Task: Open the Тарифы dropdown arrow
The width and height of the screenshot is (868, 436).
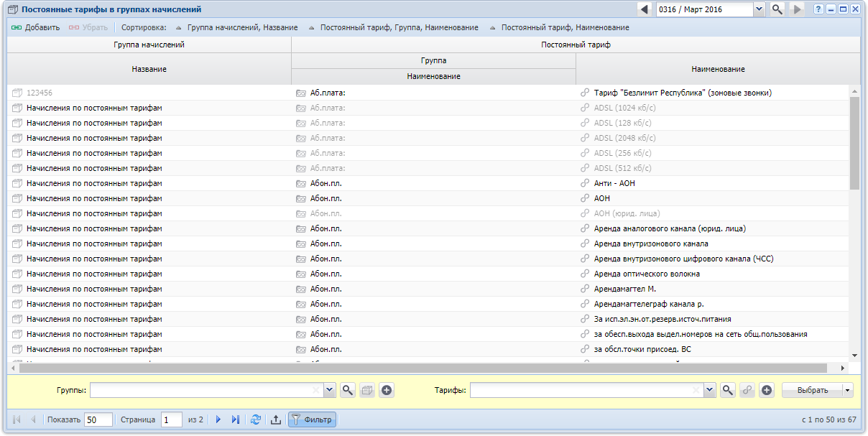Action: (x=710, y=390)
